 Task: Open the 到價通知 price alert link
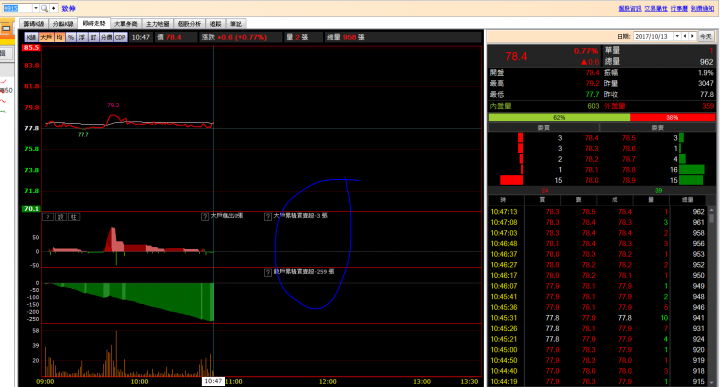coord(703,9)
